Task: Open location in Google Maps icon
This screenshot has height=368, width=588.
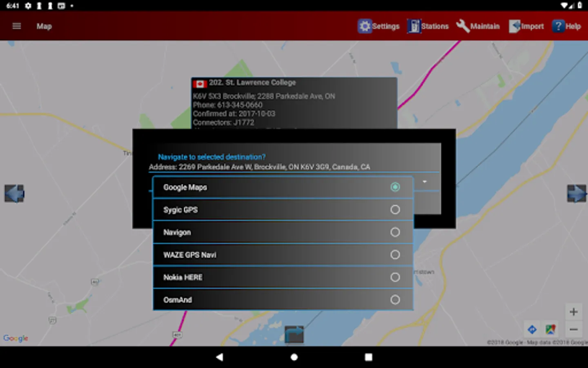Action: click(550, 329)
